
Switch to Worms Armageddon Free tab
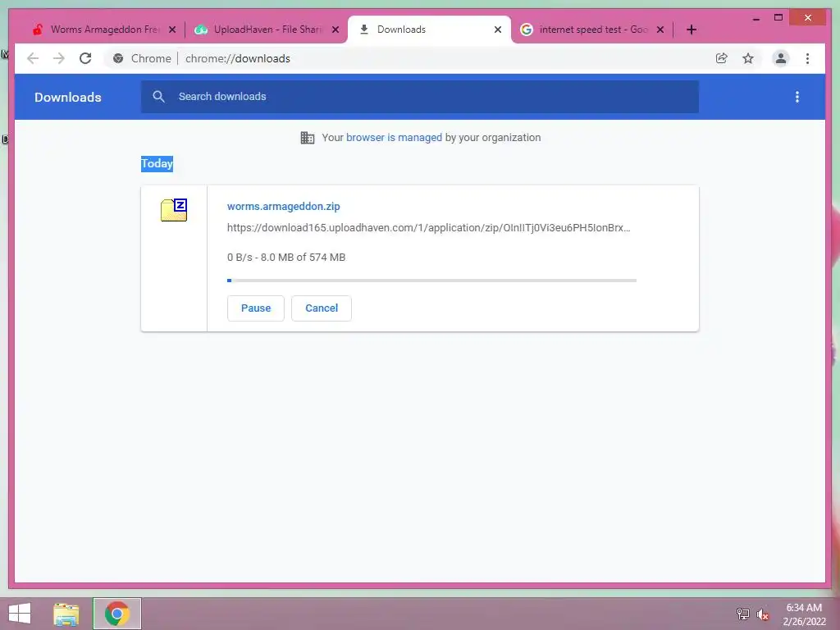pos(104,30)
